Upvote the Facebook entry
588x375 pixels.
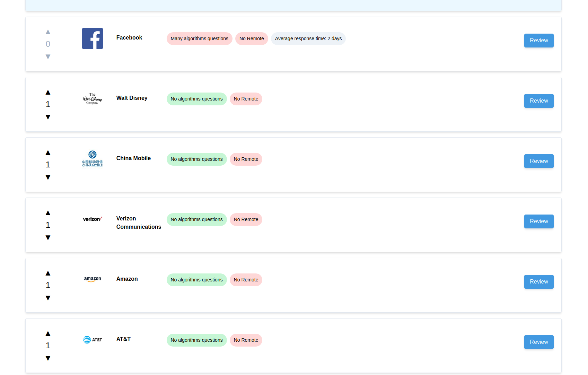tap(48, 32)
